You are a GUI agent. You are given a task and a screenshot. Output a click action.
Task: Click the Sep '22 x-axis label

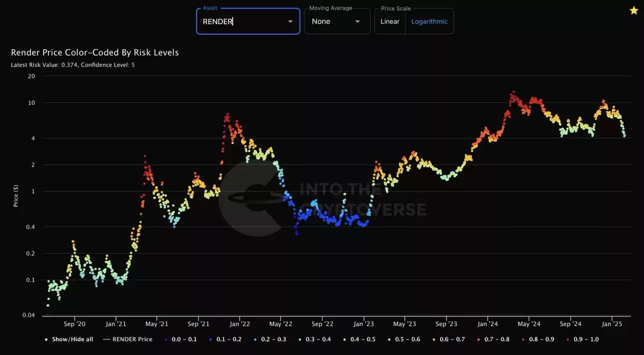click(323, 324)
